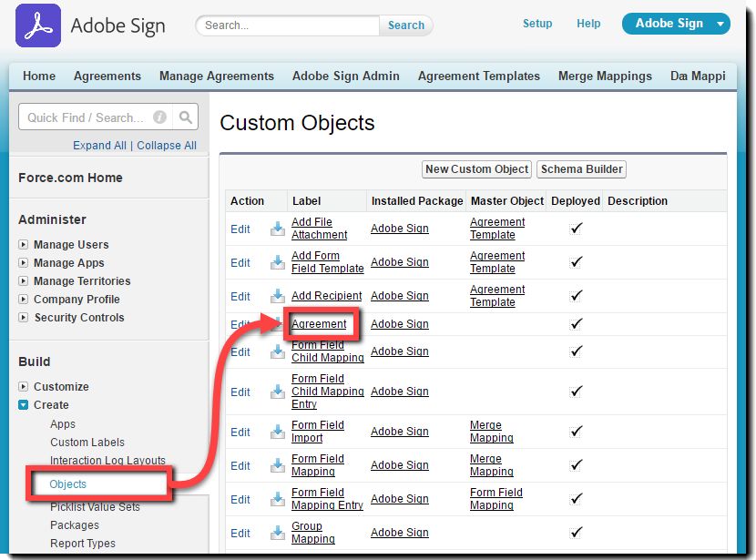The image size is (756, 560).
Task: Click download icon in Group Mapping row
Action: 277,533
